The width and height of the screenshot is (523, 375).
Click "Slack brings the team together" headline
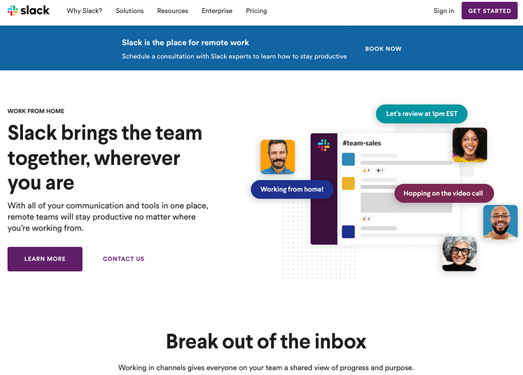[x=105, y=157]
